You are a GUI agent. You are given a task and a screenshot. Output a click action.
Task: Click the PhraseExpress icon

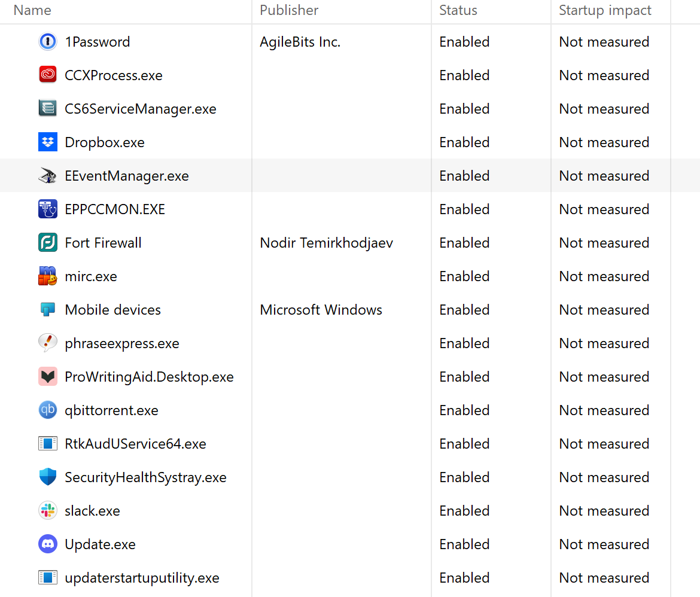pyautogui.click(x=47, y=343)
